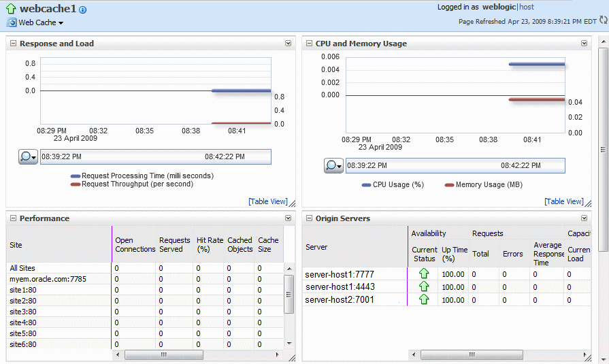
Task: Click the Response and Load time range slider
Action: (x=156, y=156)
